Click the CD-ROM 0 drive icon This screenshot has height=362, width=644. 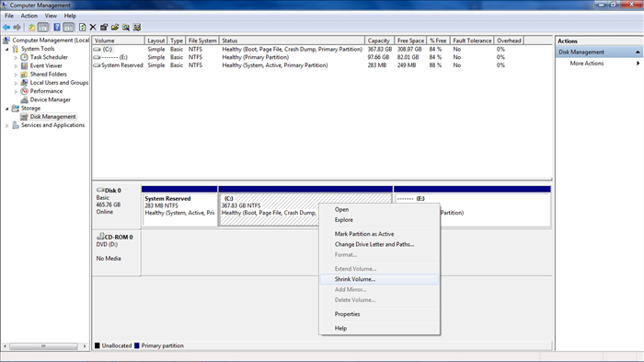pyautogui.click(x=99, y=237)
